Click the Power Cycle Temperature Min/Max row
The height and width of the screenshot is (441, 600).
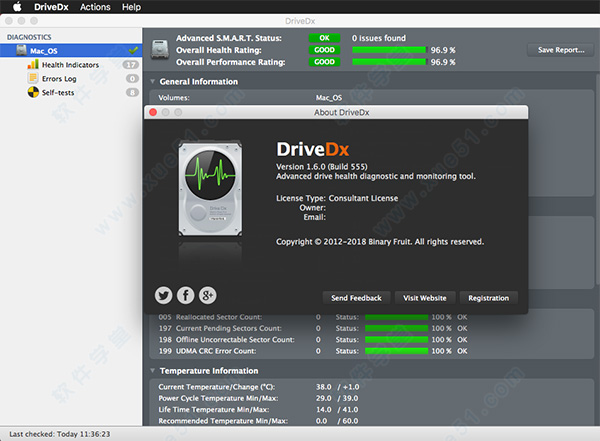click(259, 398)
